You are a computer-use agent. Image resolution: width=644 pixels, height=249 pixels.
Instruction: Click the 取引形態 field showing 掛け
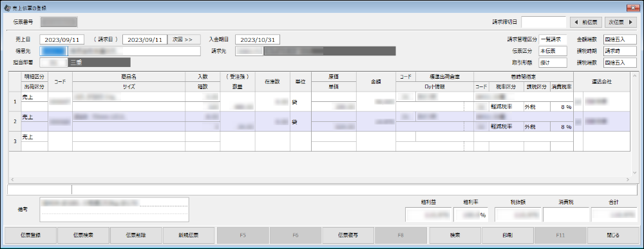[x=553, y=63]
